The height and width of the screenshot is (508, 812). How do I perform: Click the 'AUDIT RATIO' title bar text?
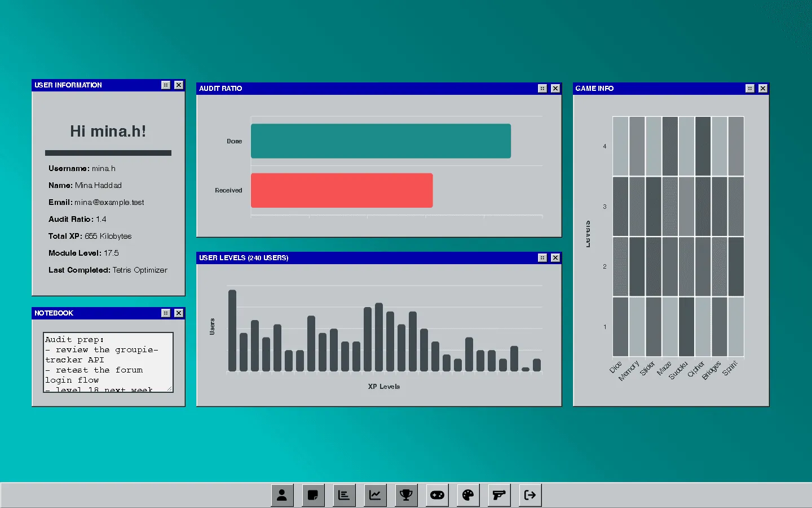tap(220, 89)
